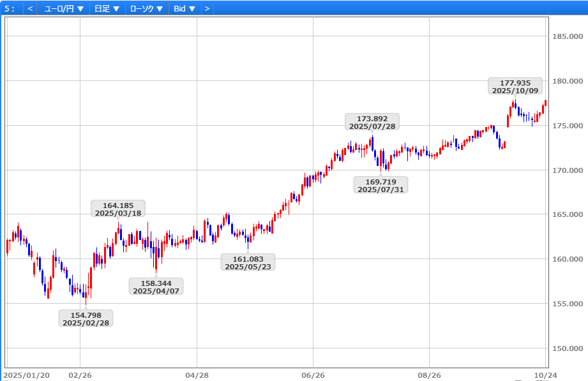Click the 161.083 low label on 2025/05/23
The width and height of the screenshot is (588, 381).
[x=248, y=262]
